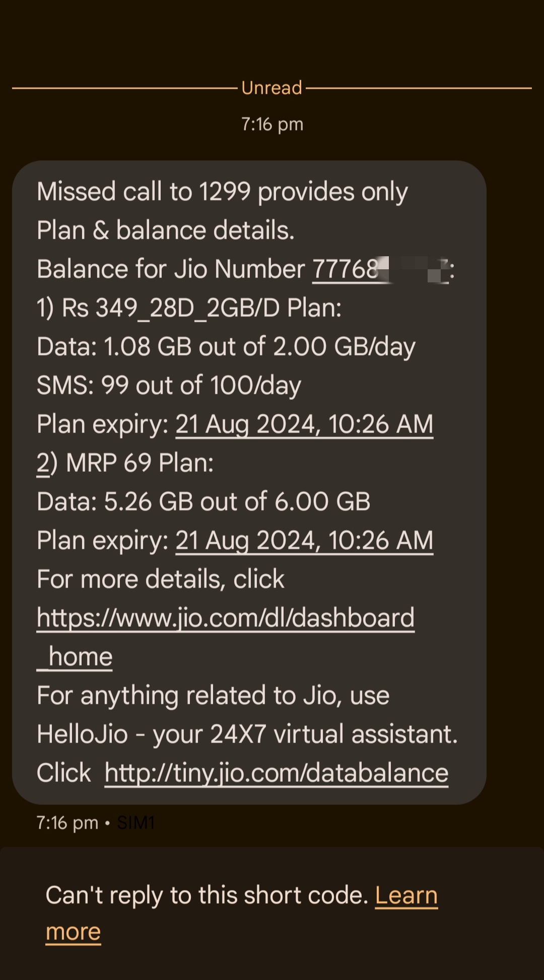
Task: Tap the Learn more link
Action: tap(406, 895)
